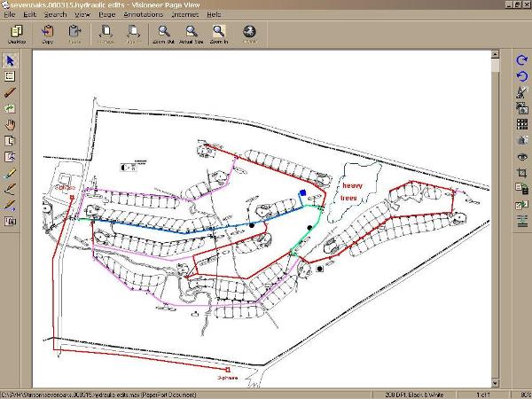The image size is (532, 399).
Task: Open the Page menu
Action: click(x=106, y=15)
